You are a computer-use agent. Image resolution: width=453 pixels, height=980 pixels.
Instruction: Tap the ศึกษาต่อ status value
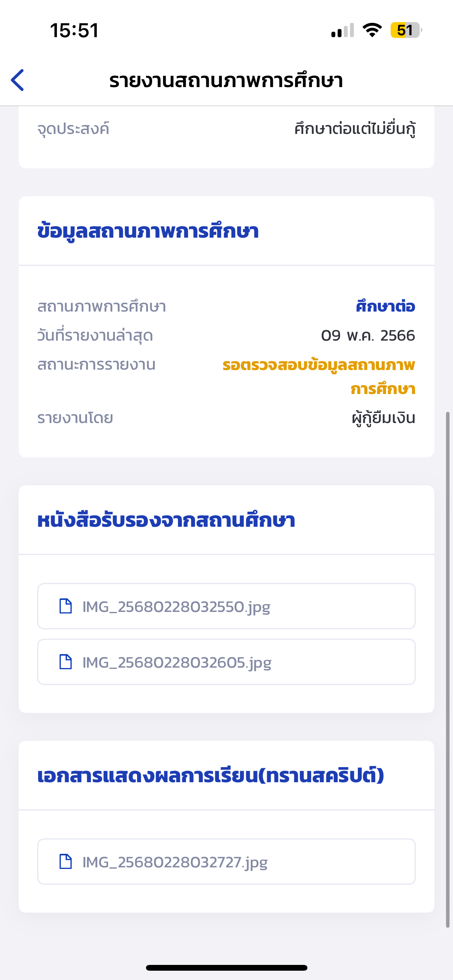pyautogui.click(x=386, y=306)
